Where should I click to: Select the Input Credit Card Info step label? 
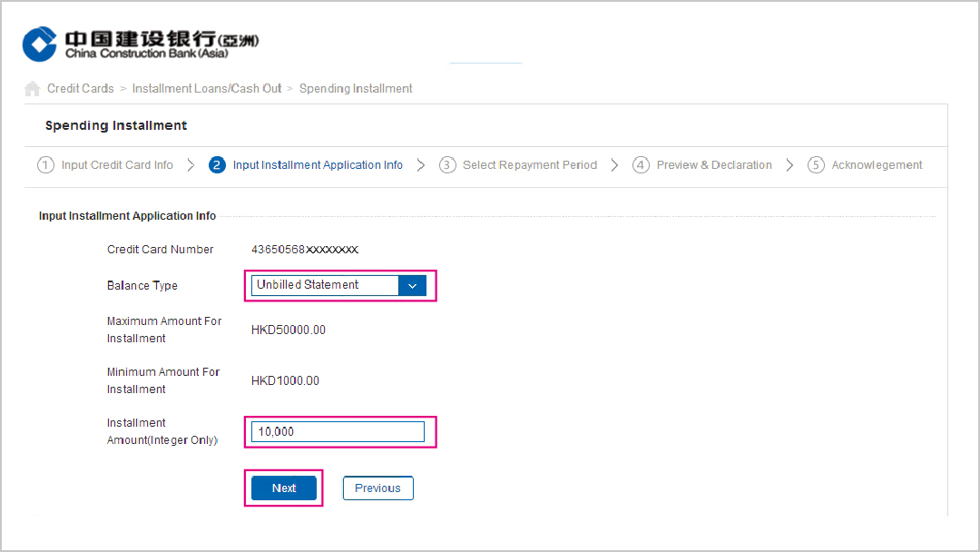click(x=117, y=165)
